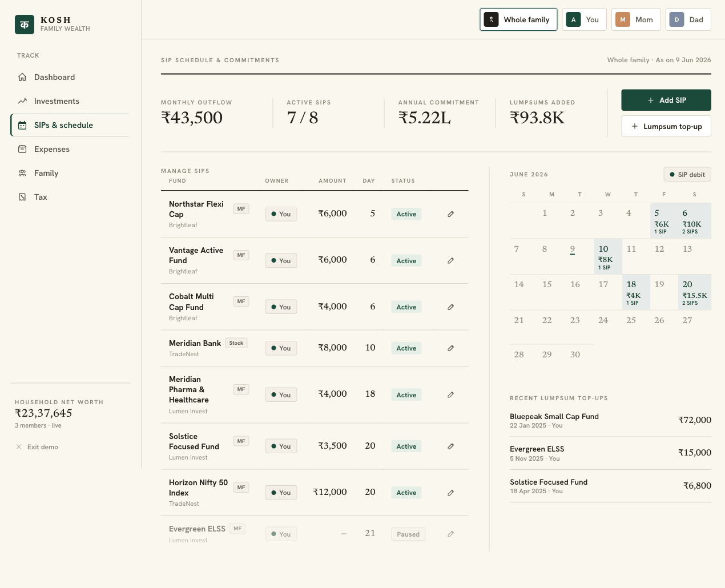Click the Paused status for Evergreen ELSS
The width and height of the screenshot is (725, 588).
tap(408, 534)
